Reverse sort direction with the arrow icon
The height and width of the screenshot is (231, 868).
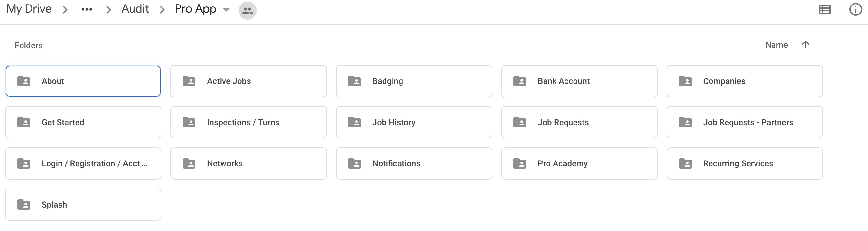click(x=805, y=44)
